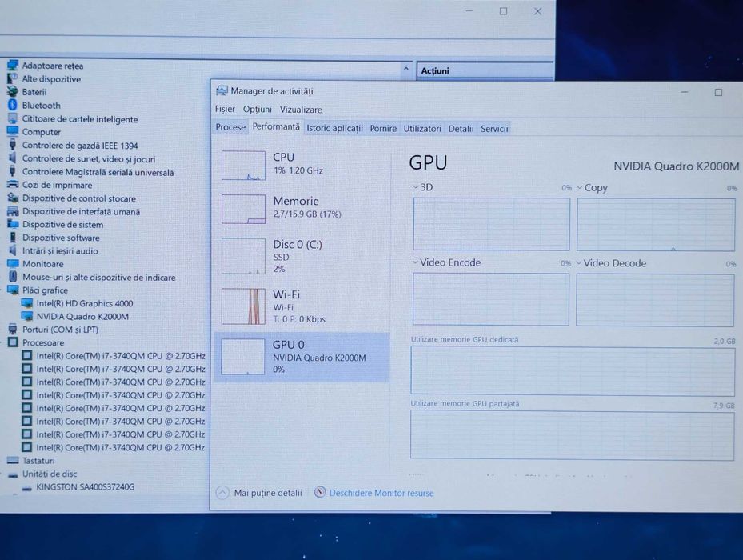
Task: Open the Vizualizare menu
Action: pos(301,110)
